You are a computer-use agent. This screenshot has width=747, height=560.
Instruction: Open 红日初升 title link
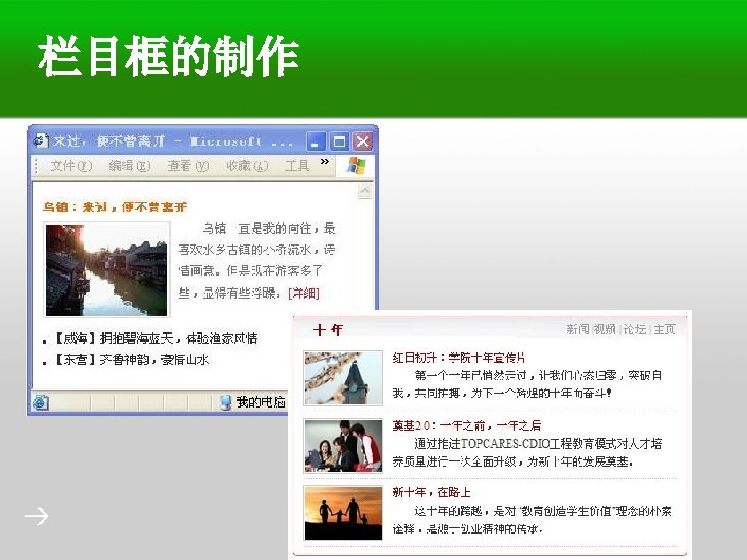(x=459, y=357)
